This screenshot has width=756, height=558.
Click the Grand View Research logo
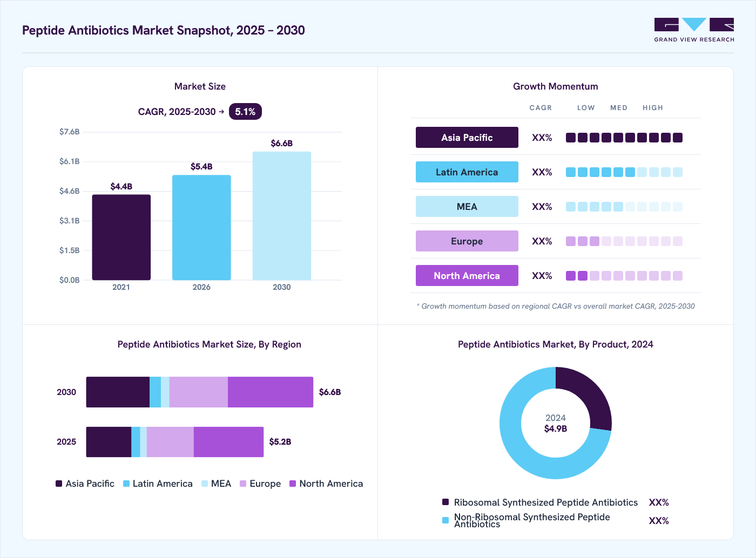[694, 30]
